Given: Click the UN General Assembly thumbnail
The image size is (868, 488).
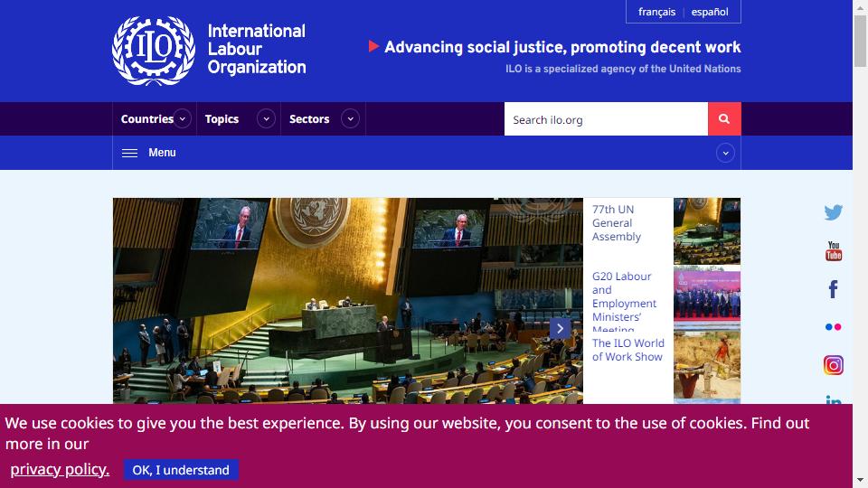Looking at the screenshot, I should [x=707, y=231].
